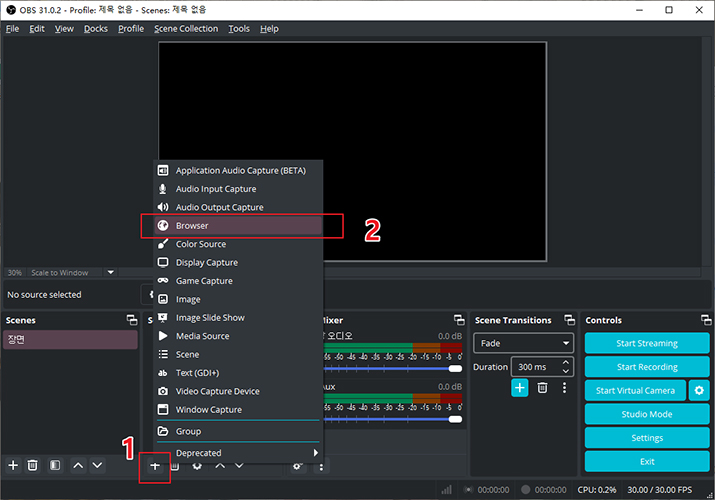This screenshot has height=500, width=715.
Task: Increase the transition Duration with the up arrow
Action: point(566,362)
